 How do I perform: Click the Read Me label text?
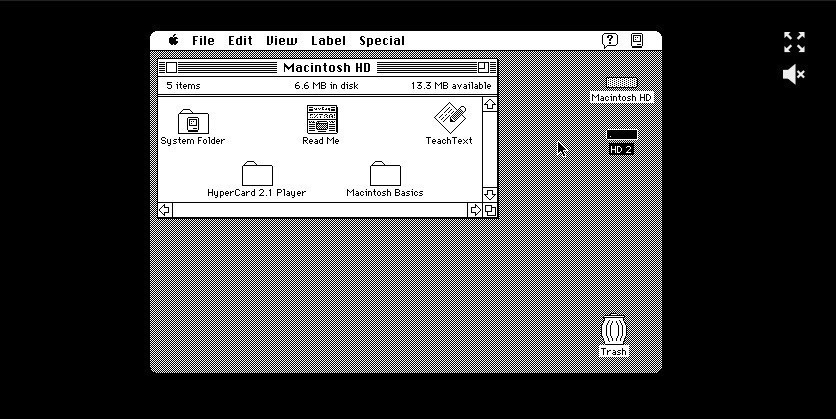(x=321, y=141)
